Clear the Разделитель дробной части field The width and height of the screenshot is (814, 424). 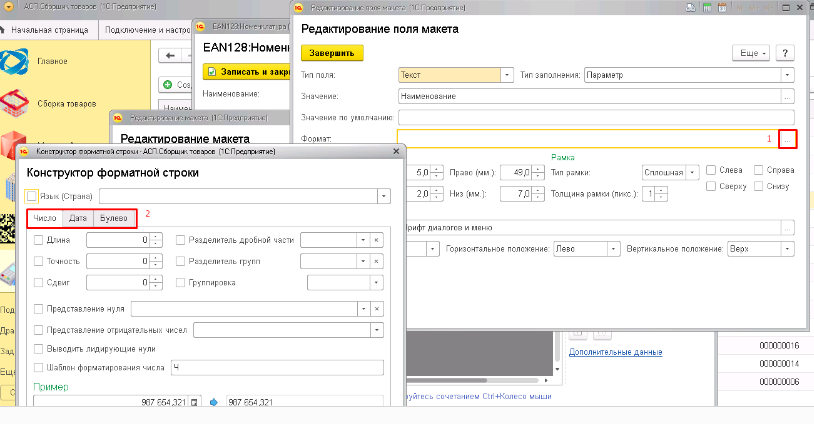pyautogui.click(x=376, y=240)
